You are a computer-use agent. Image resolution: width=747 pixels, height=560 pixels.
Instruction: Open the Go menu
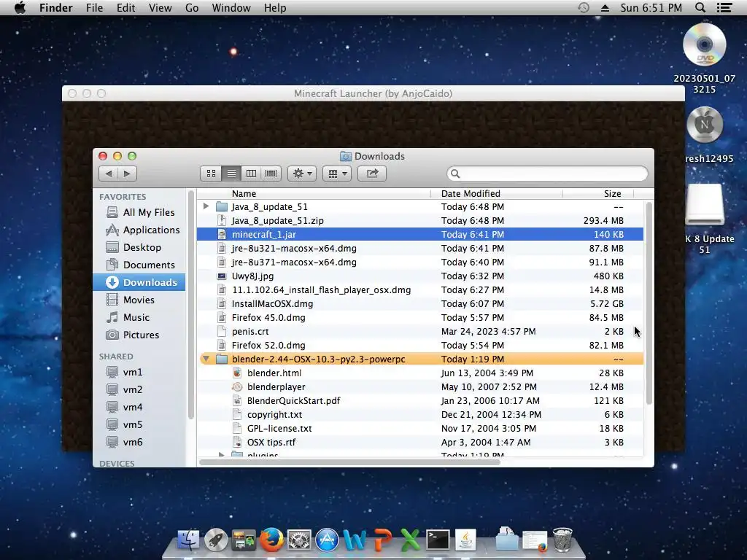[x=192, y=7]
